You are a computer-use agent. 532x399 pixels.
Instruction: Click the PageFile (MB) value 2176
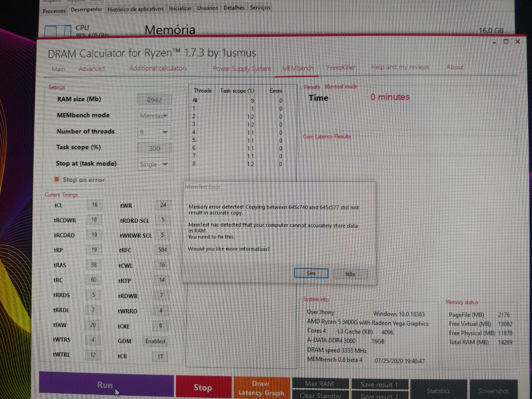pyautogui.click(x=503, y=315)
